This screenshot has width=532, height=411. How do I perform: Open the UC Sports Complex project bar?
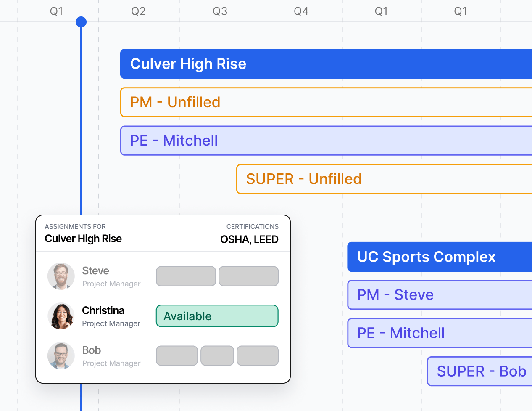pyautogui.click(x=439, y=257)
